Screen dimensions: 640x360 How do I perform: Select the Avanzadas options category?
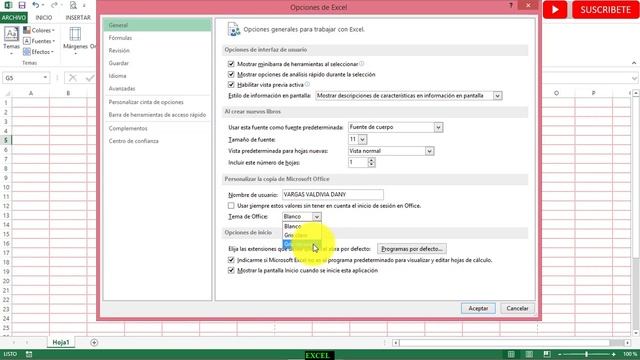[157, 88]
